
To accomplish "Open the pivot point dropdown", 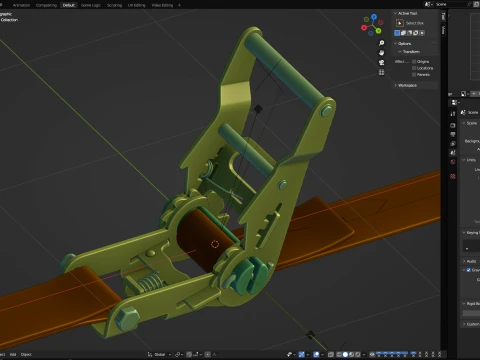I will [x=180, y=354].
